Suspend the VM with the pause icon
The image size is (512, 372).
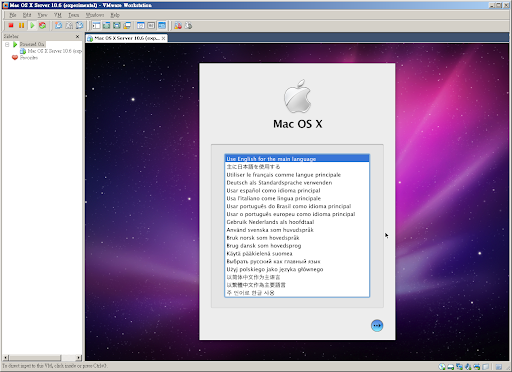[21, 25]
